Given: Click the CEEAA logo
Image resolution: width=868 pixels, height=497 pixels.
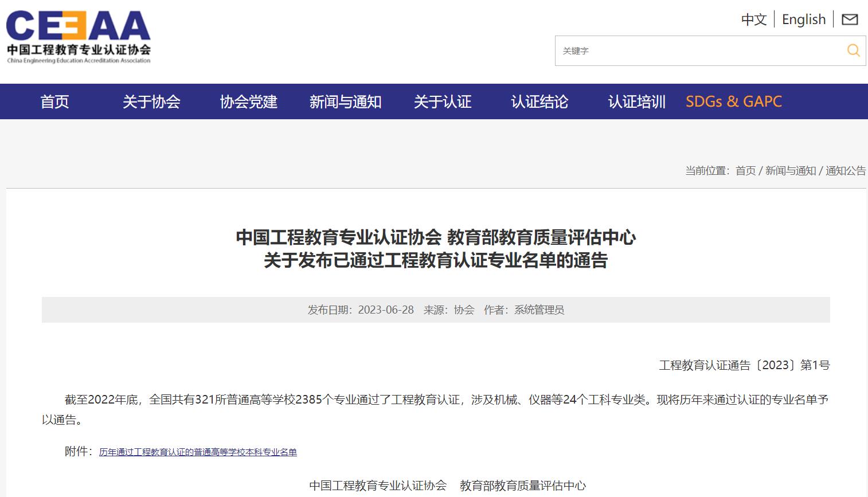Looking at the screenshot, I should 79,37.
